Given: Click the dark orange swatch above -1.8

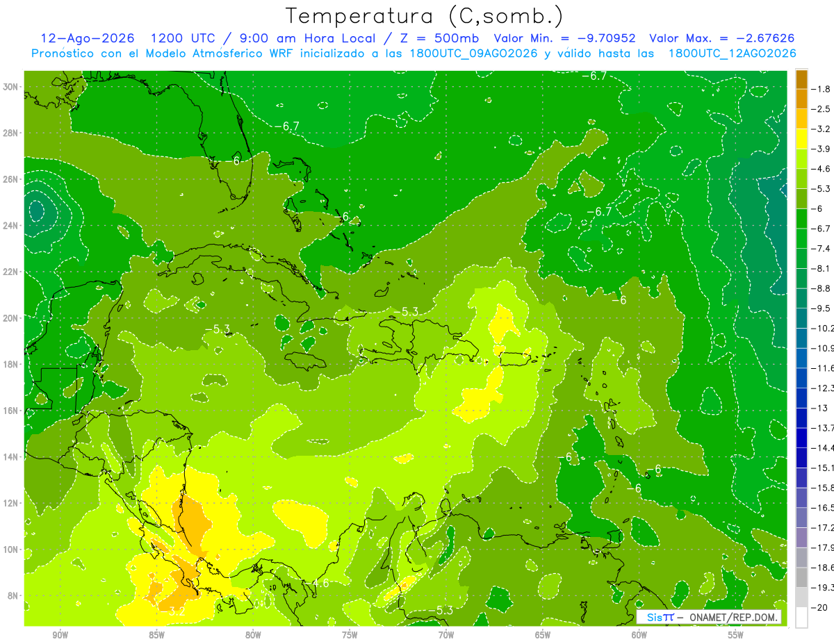Looking at the screenshot, I should pos(801,79).
